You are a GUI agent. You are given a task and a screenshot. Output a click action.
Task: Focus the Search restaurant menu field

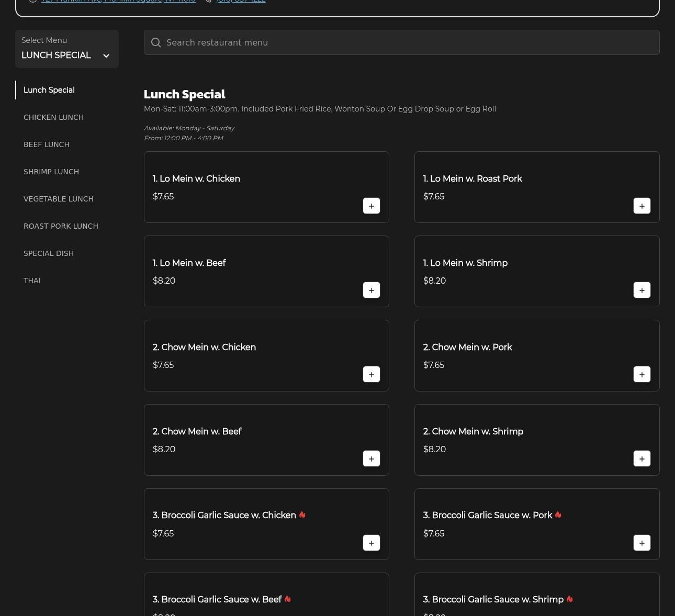pos(408,43)
